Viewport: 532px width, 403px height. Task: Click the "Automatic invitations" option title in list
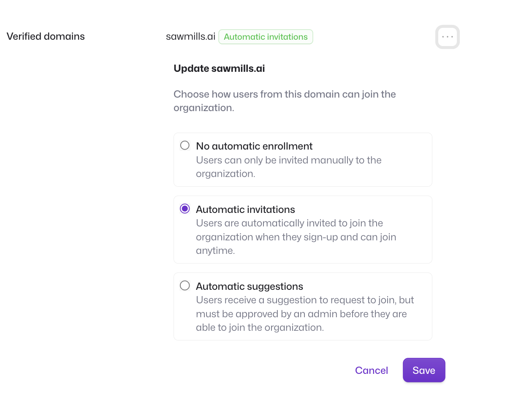click(245, 210)
